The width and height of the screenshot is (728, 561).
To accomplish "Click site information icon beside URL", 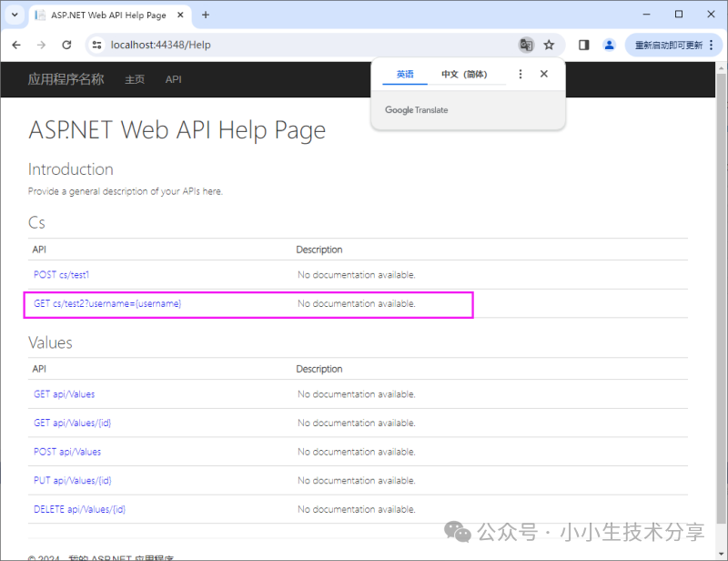I will 98,45.
